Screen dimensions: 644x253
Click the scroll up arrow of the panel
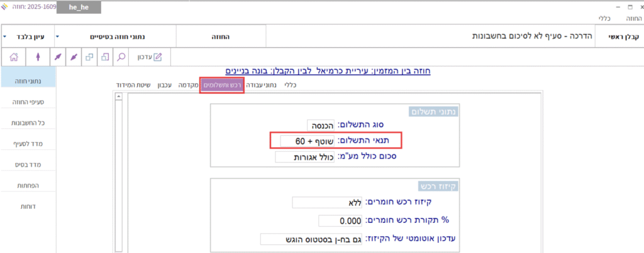point(118,97)
